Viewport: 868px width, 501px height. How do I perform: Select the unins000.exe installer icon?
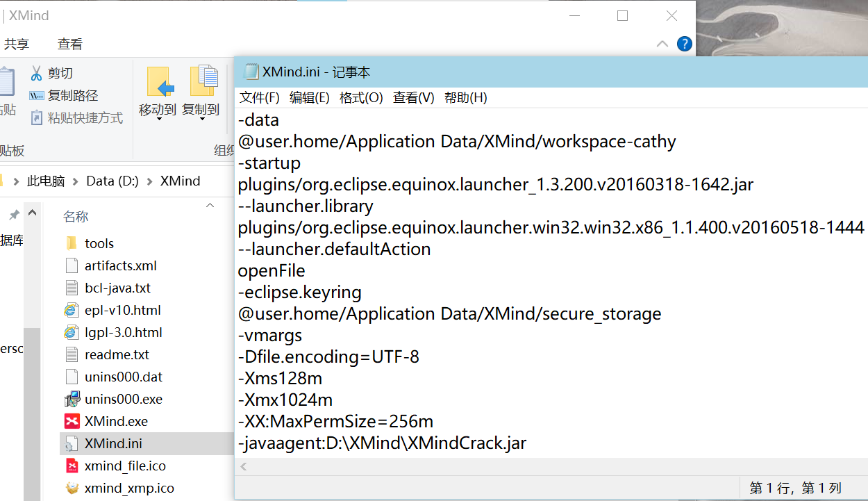pyautogui.click(x=72, y=399)
